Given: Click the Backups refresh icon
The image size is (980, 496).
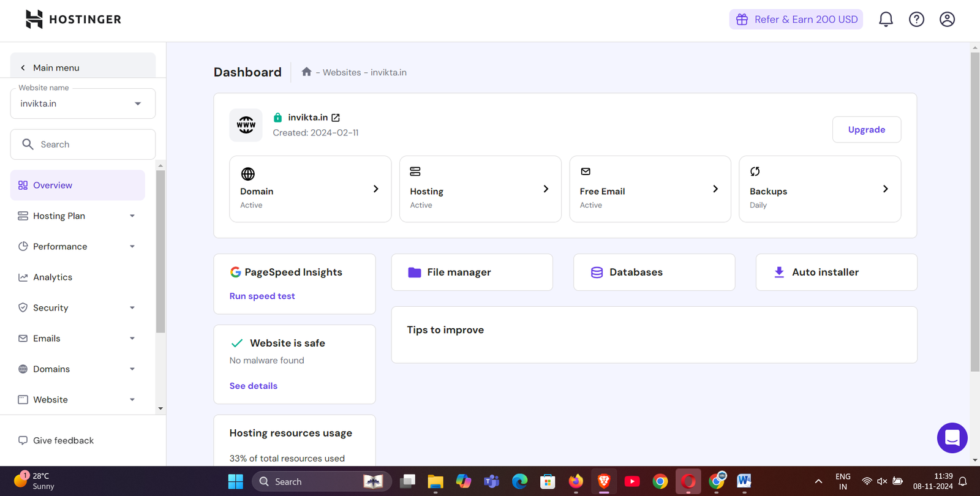Looking at the screenshot, I should pos(755,171).
